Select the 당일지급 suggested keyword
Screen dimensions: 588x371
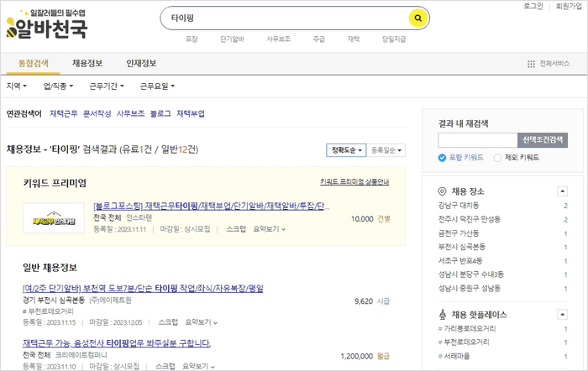click(394, 39)
